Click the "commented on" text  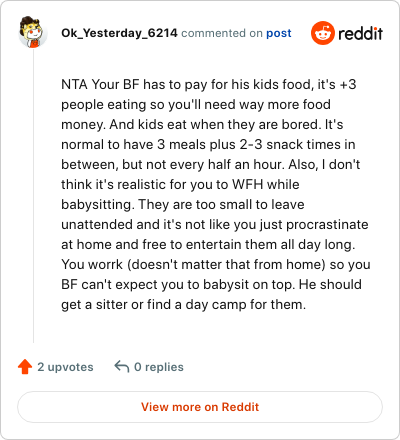[222, 33]
